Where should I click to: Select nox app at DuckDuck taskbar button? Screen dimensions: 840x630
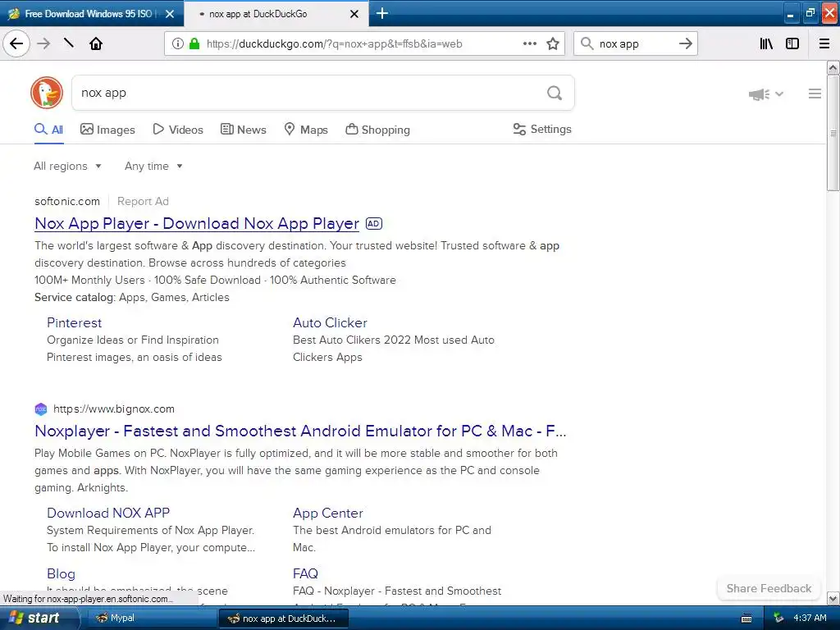click(284, 619)
